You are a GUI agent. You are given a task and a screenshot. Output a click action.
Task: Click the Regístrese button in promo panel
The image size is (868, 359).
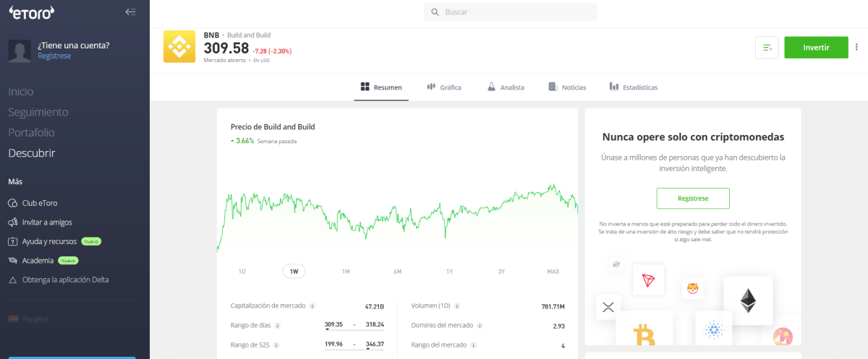pos(692,198)
